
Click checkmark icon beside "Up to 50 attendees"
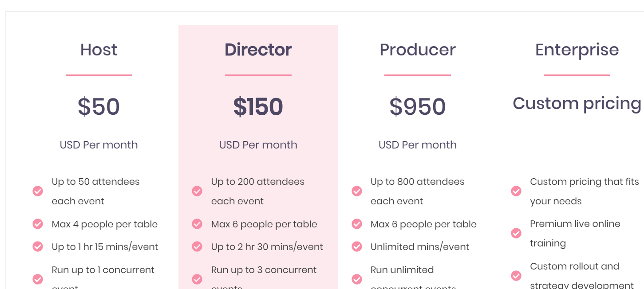point(38,191)
